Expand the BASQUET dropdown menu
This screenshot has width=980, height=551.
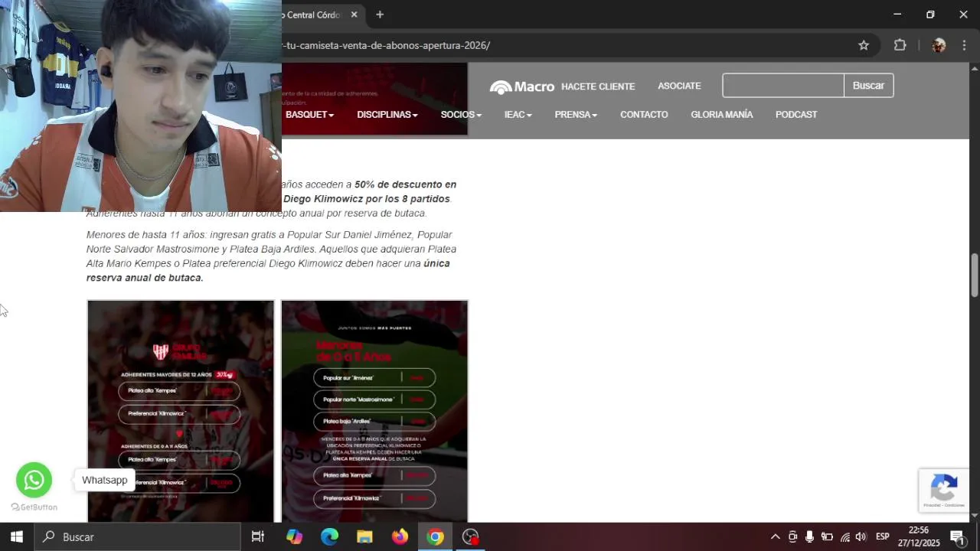309,115
